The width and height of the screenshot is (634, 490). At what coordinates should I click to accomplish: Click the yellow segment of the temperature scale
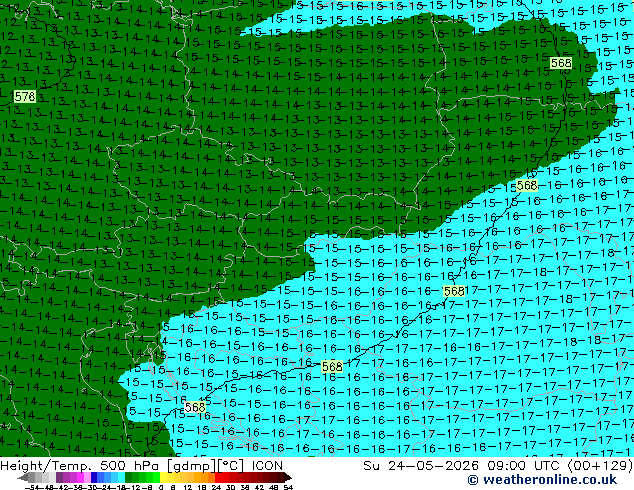[x=163, y=477]
